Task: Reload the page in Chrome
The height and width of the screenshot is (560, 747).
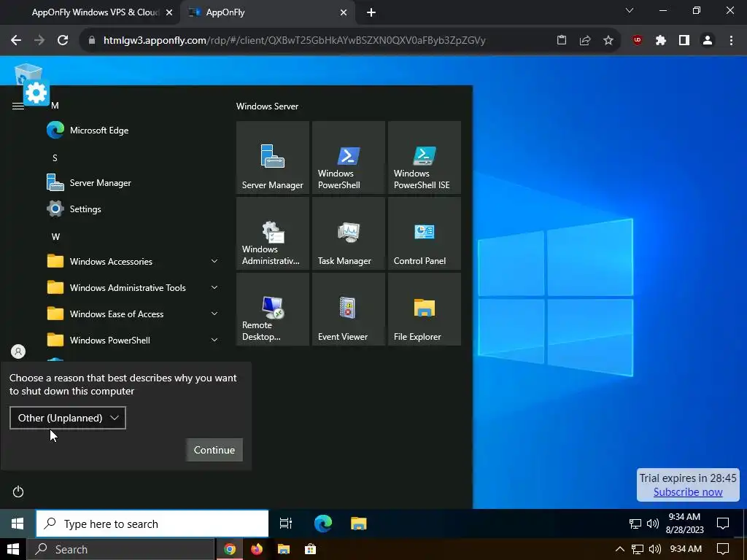Action: coord(63,41)
